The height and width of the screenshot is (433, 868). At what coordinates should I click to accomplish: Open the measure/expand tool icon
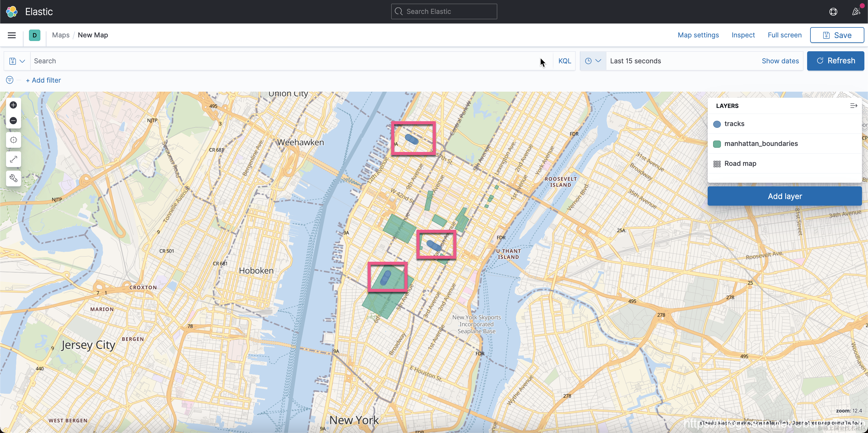[13, 159]
